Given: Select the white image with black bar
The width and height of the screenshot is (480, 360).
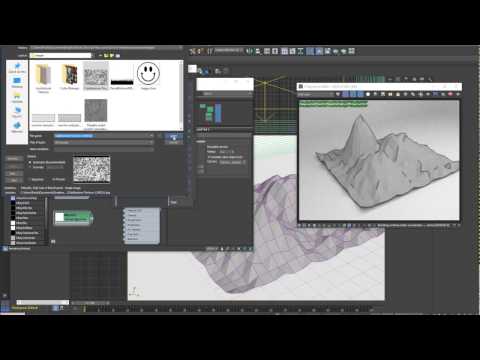Looking at the screenshot, I should [x=122, y=75].
